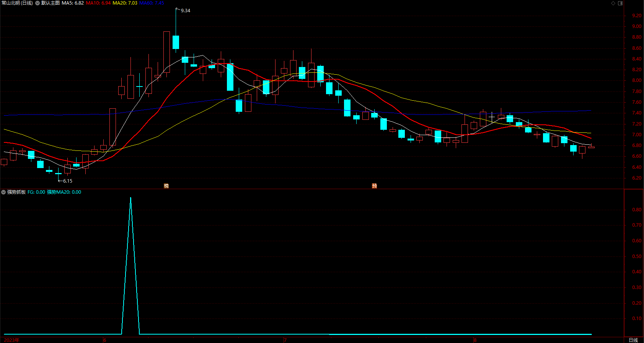Image resolution: width=644 pixels, height=343 pixels.
Task: Click the 0.80 indicator axis label
Action: tap(637, 210)
